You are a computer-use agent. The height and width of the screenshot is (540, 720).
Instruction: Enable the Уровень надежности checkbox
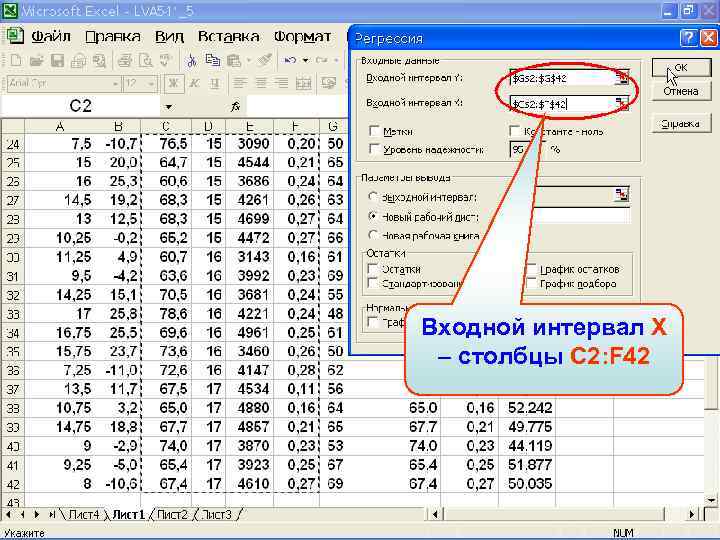tap(375, 149)
